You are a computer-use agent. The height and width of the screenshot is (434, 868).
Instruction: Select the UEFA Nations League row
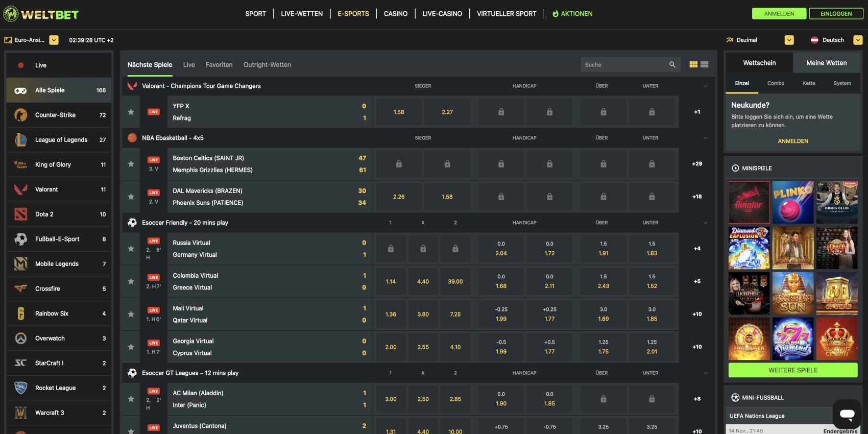pos(793,416)
